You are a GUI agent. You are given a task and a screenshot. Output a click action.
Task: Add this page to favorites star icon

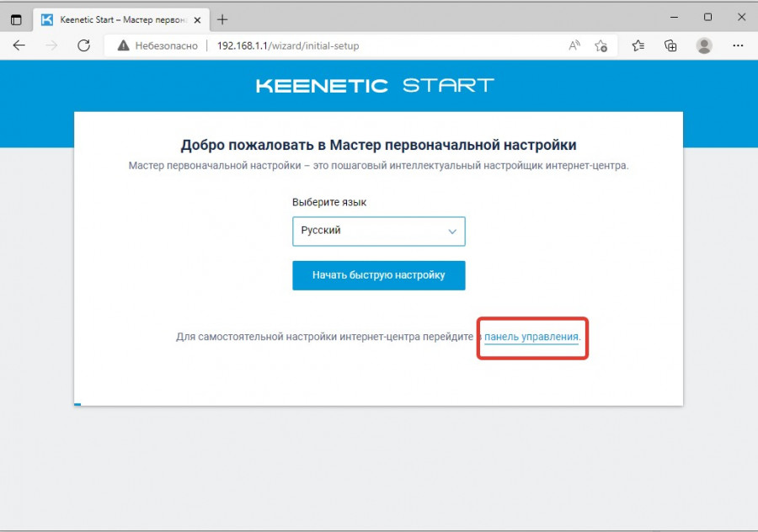pos(601,45)
